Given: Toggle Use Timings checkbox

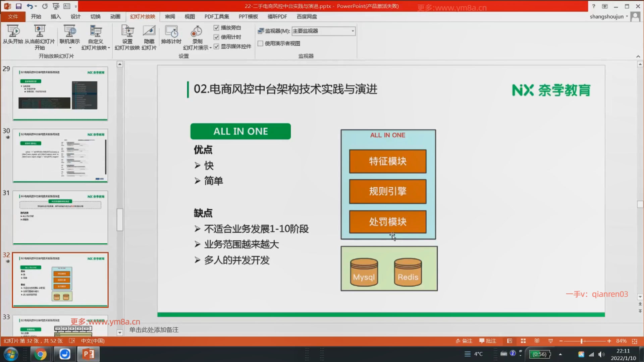Looking at the screenshot, I should [216, 37].
